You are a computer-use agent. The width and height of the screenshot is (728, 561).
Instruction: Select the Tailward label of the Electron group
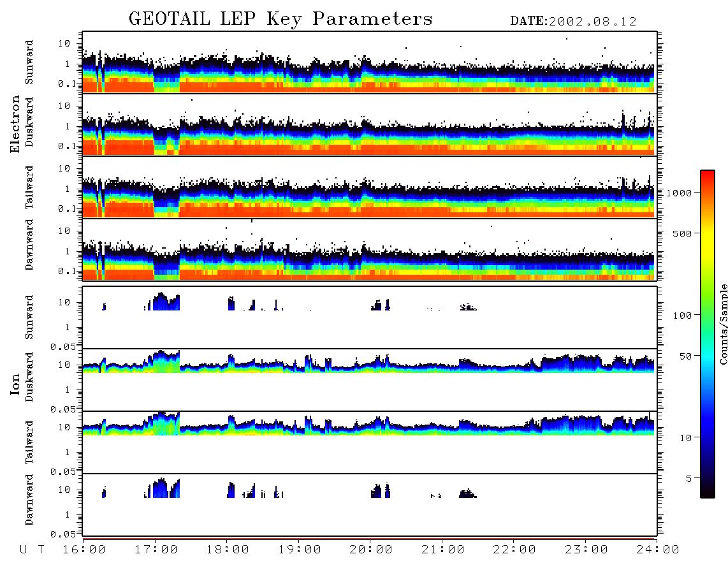click(x=29, y=187)
